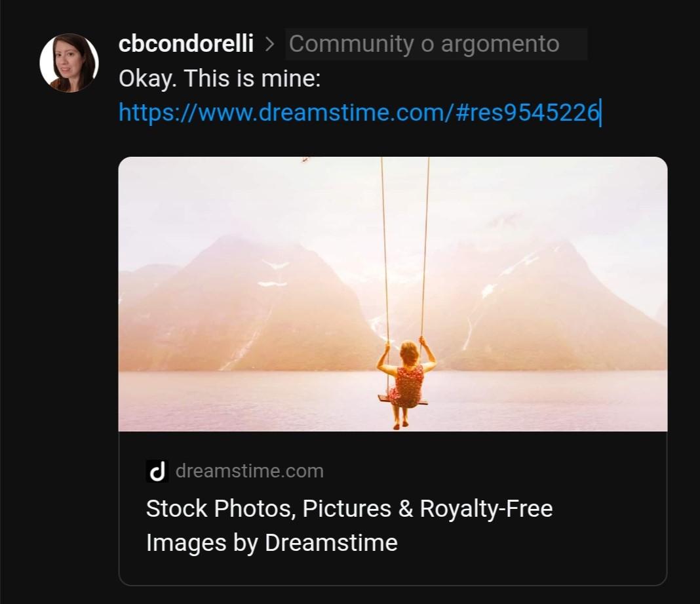This screenshot has height=604, width=700.
Task: Open cbcondorelli's profile avatar picture
Action: [x=69, y=62]
